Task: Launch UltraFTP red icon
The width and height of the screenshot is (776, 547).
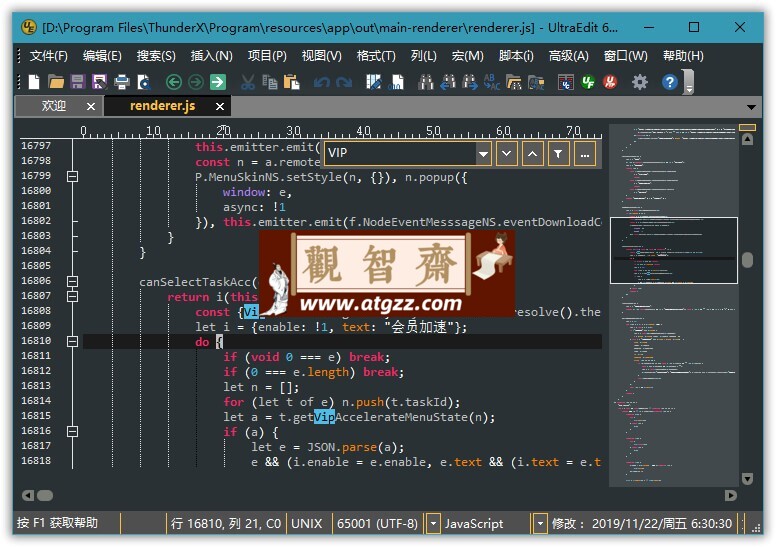Action: coord(610,82)
